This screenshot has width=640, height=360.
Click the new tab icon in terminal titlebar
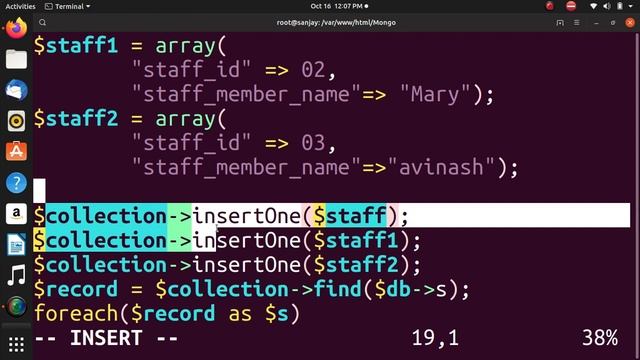coord(560,22)
